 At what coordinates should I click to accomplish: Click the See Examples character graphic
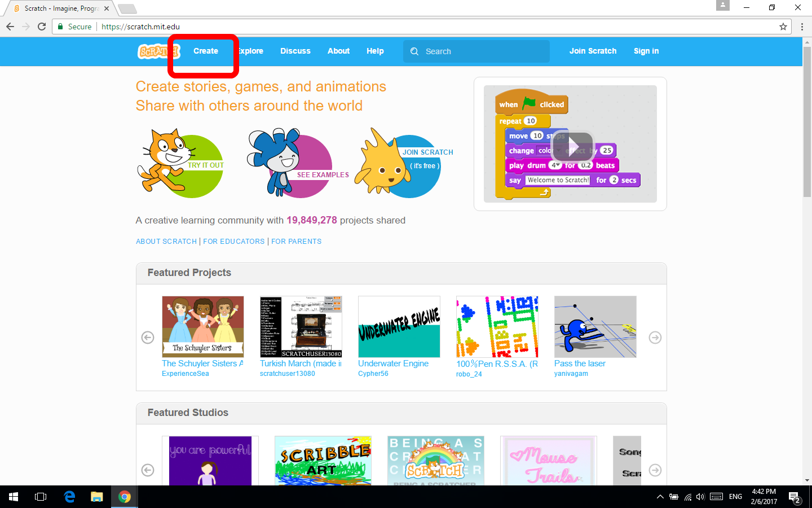[298, 163]
